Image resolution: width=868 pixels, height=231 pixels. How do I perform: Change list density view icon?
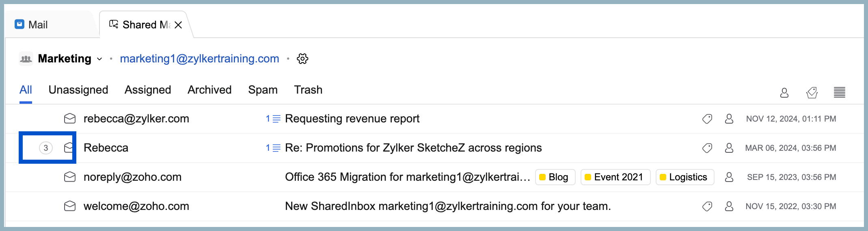click(x=839, y=93)
